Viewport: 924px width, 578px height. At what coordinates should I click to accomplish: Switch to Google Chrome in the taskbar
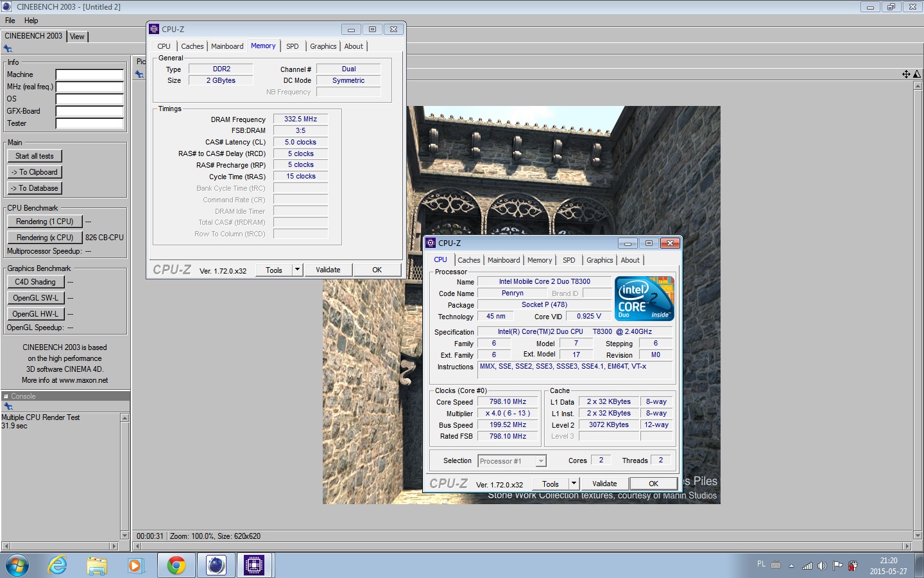tap(176, 565)
